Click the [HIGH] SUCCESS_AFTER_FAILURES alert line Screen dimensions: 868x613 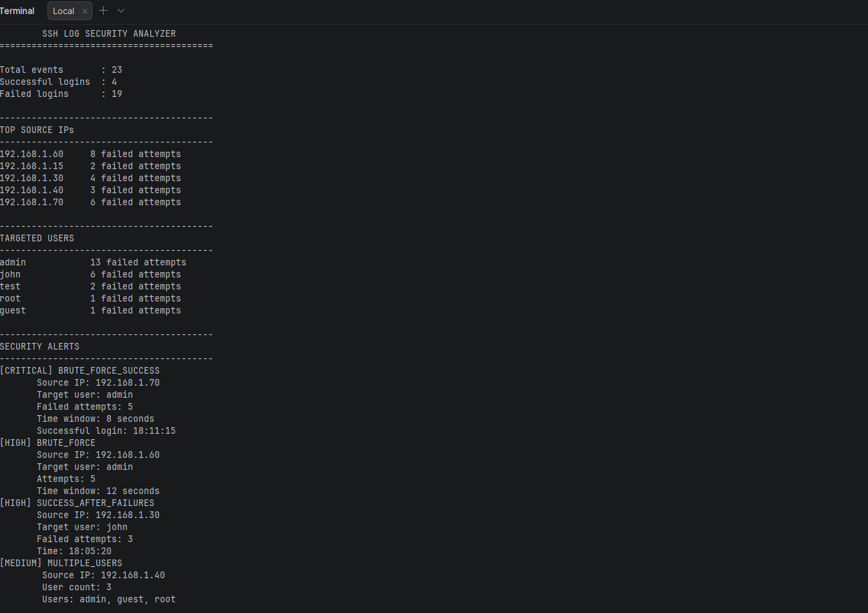[77, 503]
